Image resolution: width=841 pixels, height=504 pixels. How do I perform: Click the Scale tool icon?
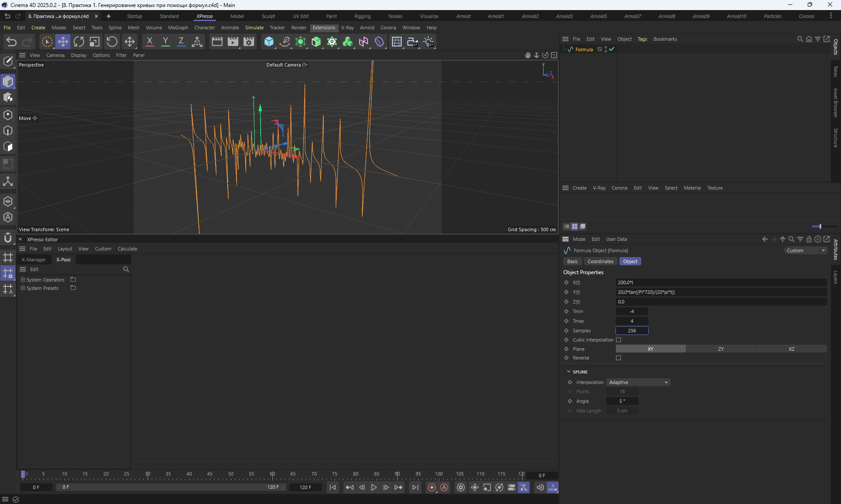point(95,42)
